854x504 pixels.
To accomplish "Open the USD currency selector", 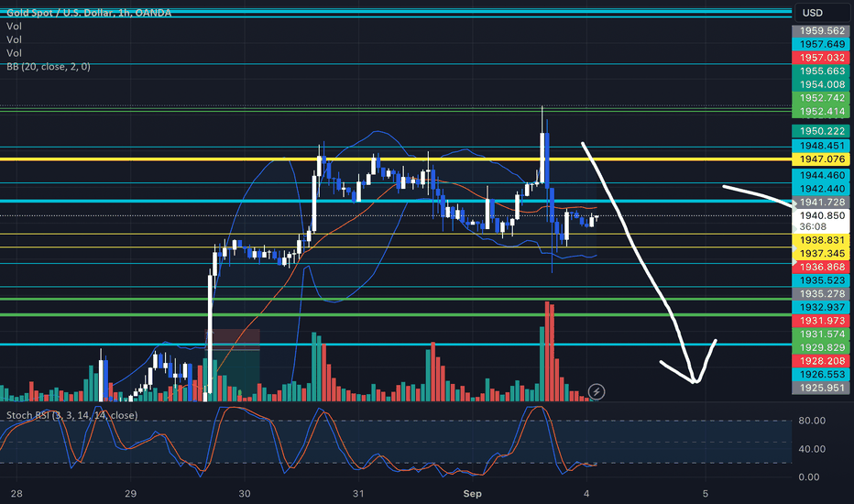I will click(x=821, y=13).
